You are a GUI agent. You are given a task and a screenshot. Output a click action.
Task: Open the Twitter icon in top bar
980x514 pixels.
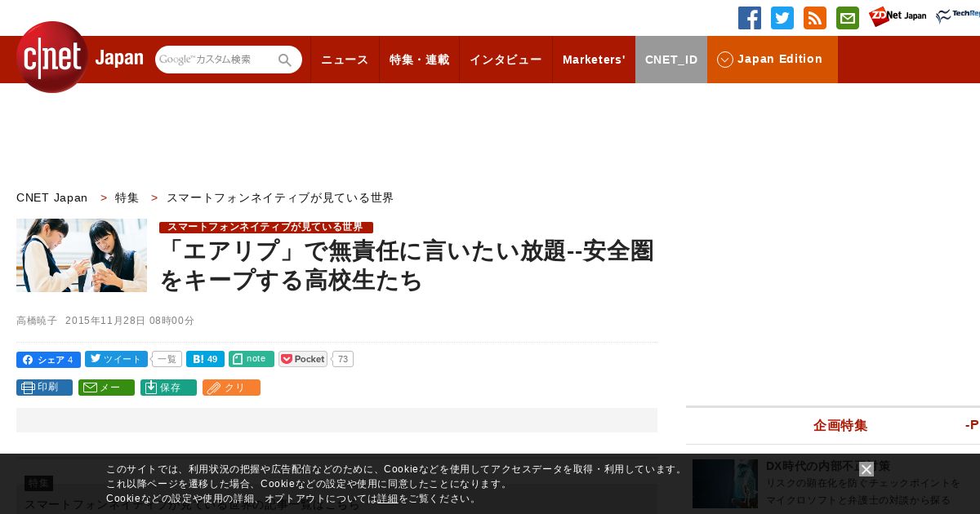point(782,18)
